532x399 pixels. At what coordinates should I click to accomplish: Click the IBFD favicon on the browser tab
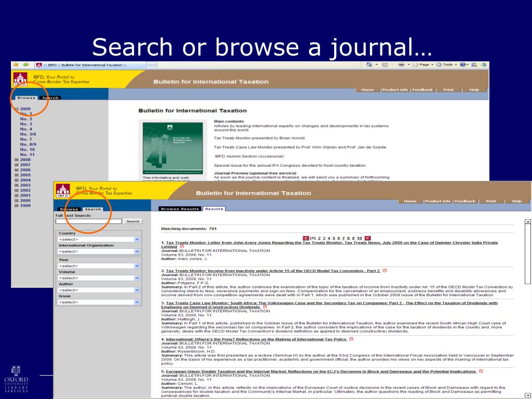[39, 65]
